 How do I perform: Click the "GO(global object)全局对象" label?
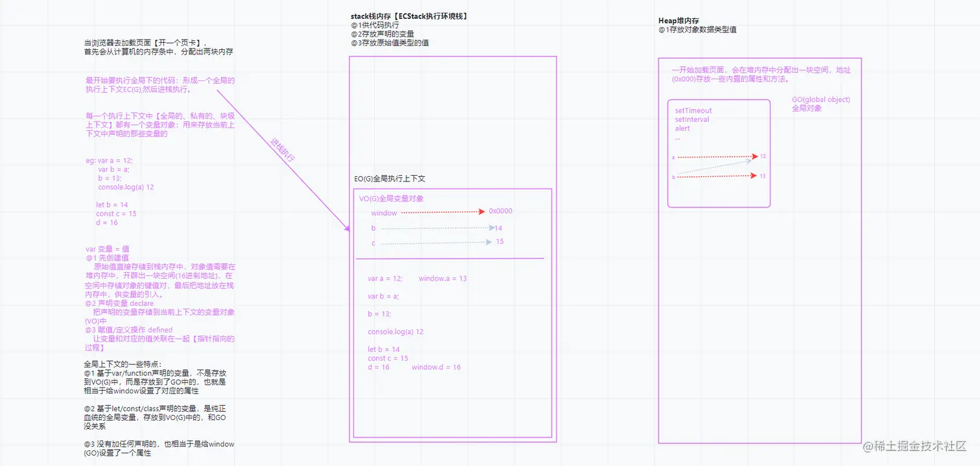pos(819,103)
